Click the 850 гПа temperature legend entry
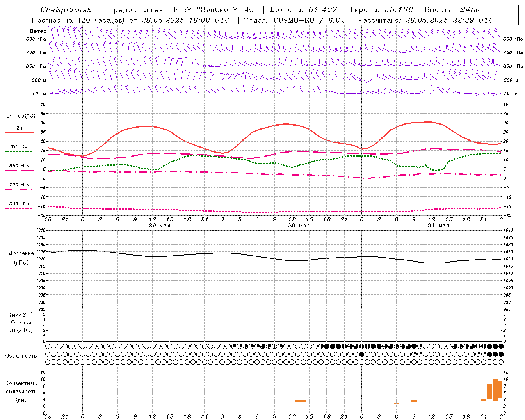This screenshot has height=420, width=525. coord(19,166)
